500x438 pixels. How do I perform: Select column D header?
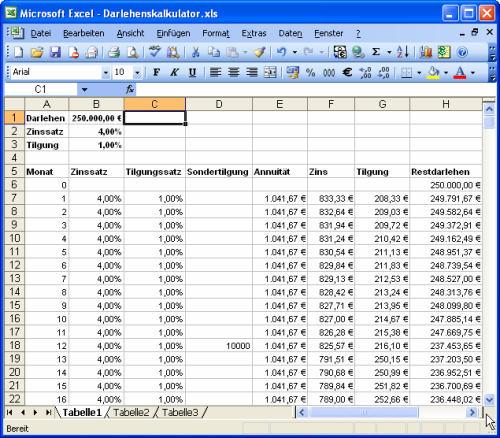[x=219, y=104]
